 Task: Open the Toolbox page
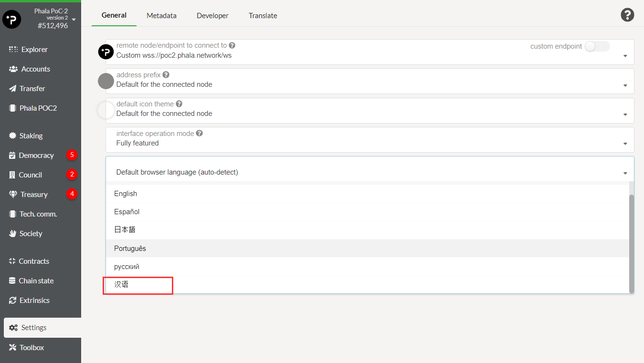pos(32,348)
